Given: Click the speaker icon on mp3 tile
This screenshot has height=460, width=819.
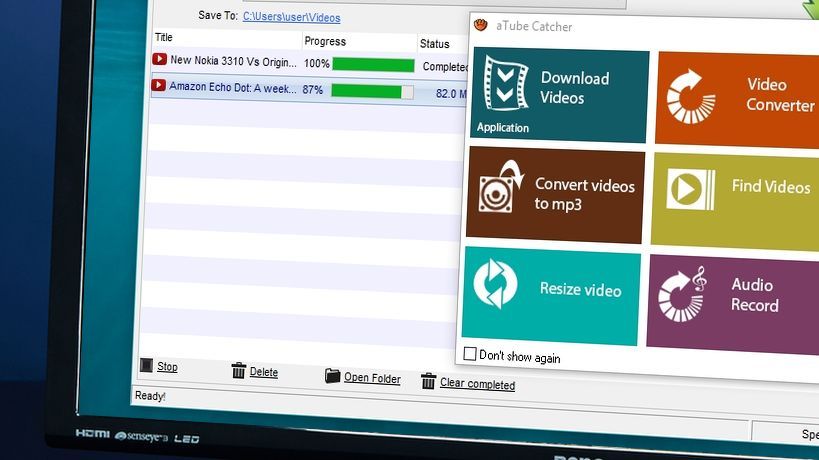Looking at the screenshot, I should [500, 188].
